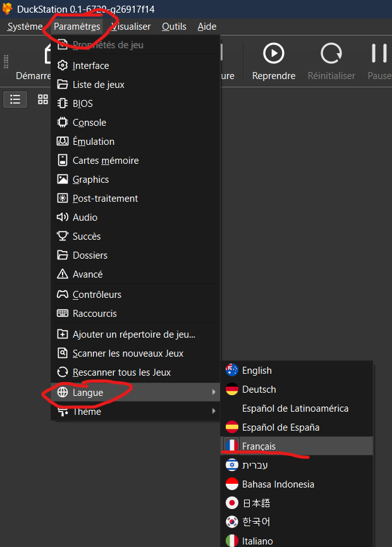Click the Israeli flag icon
Screen dimensions: 392x547
click(232, 465)
